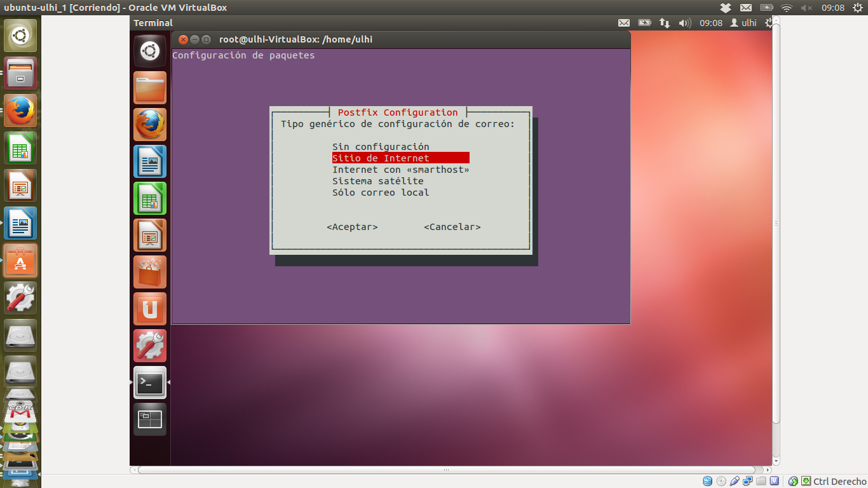Open LibreOffice Writer in the guest launcher
This screenshot has height=488, width=868.
click(x=150, y=161)
